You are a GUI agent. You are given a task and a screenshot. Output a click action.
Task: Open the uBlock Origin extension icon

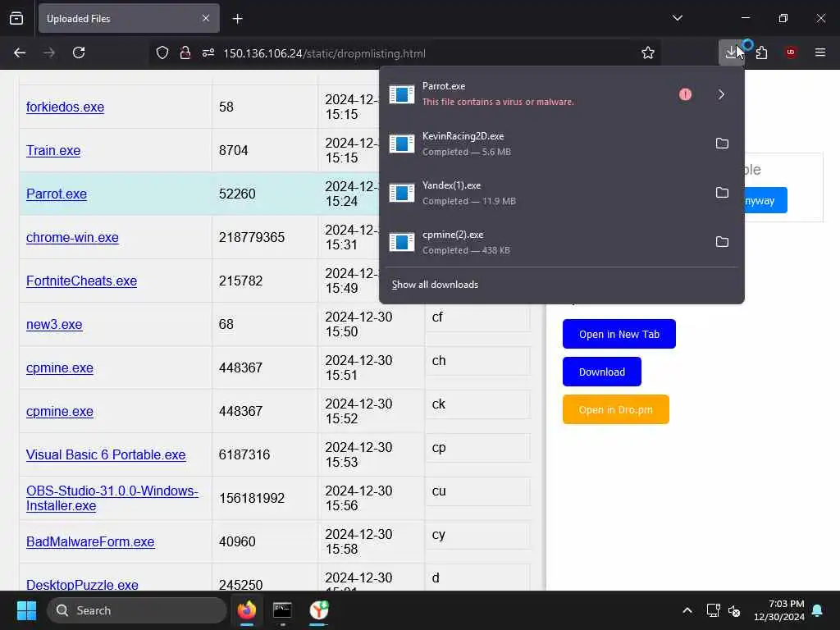tap(790, 52)
